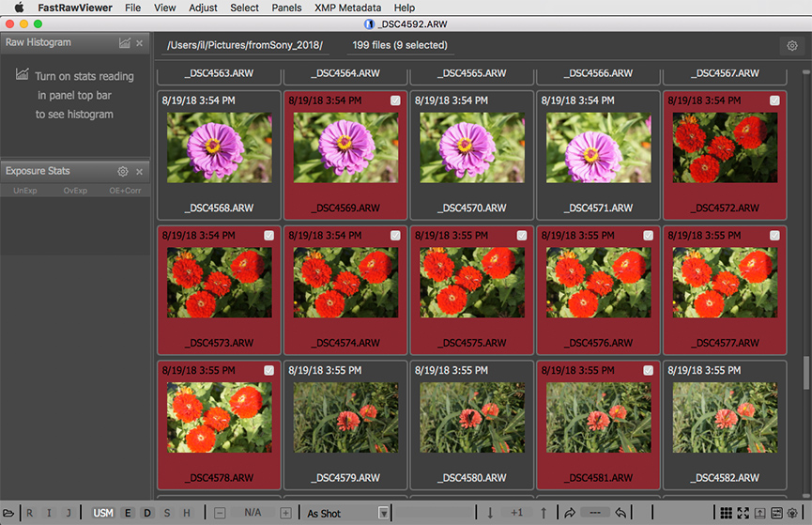Open grid view settings gear icon
Image resolution: width=812 pixels, height=525 pixels.
pyautogui.click(x=791, y=45)
